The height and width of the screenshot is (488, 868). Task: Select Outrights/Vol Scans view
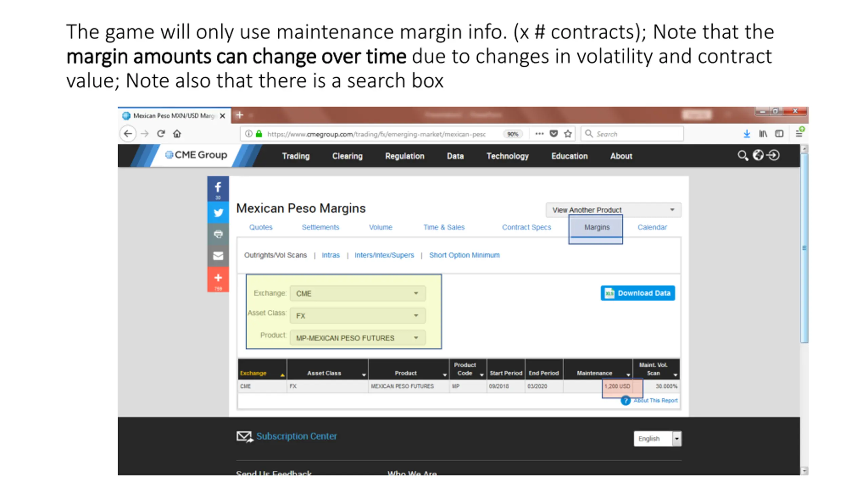(275, 255)
